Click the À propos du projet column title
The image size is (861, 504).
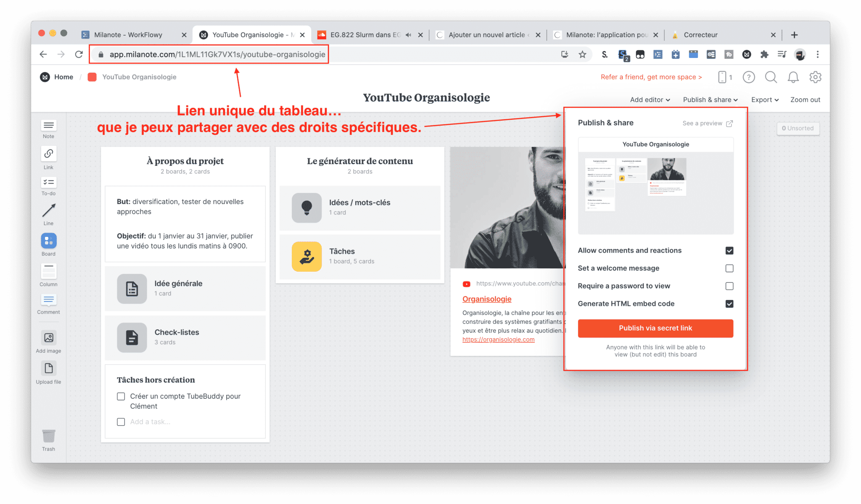point(185,161)
